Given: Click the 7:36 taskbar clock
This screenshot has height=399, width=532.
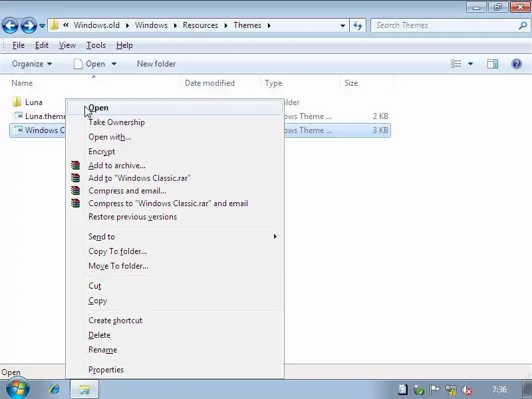Looking at the screenshot, I should [x=499, y=390].
